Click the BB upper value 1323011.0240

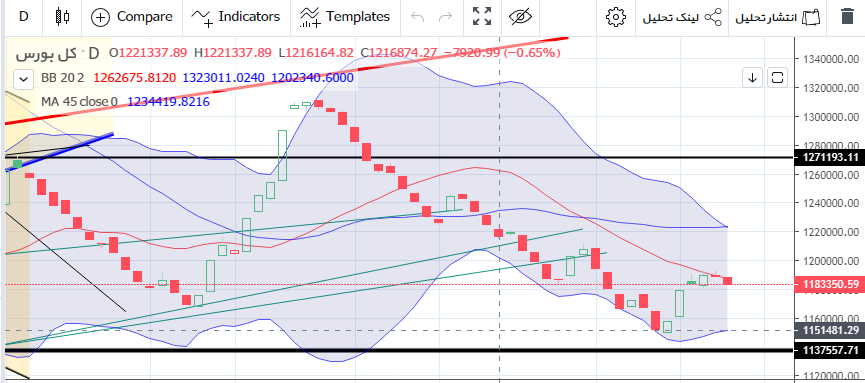point(224,78)
